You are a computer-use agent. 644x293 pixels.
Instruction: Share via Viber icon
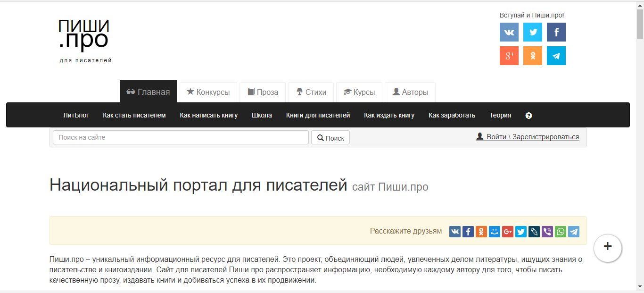click(547, 232)
